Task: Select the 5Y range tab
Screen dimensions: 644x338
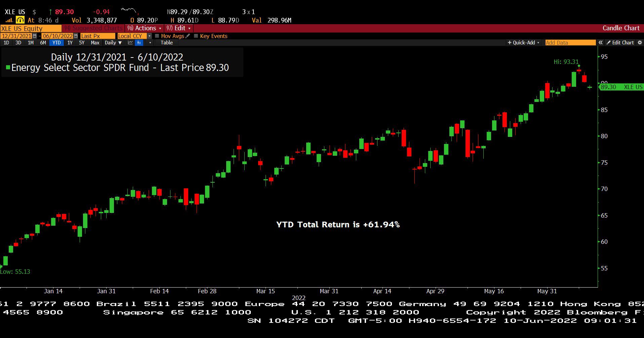Action: click(82, 43)
